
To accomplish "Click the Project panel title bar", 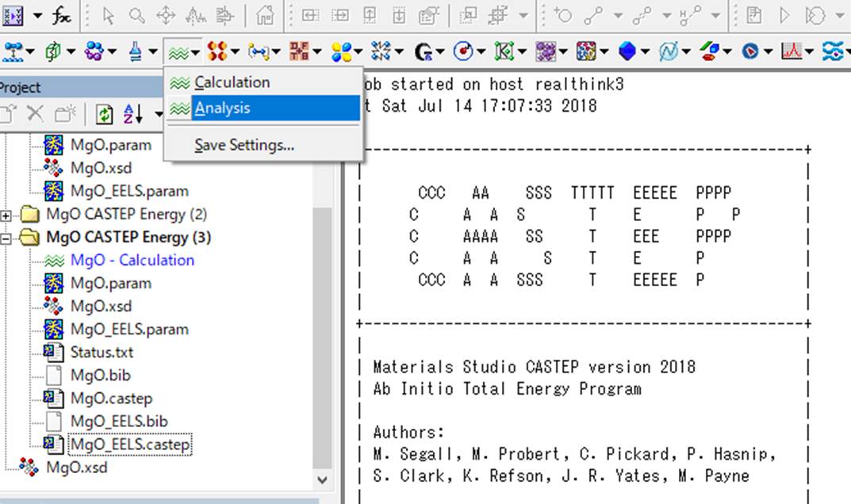I will [82, 87].
